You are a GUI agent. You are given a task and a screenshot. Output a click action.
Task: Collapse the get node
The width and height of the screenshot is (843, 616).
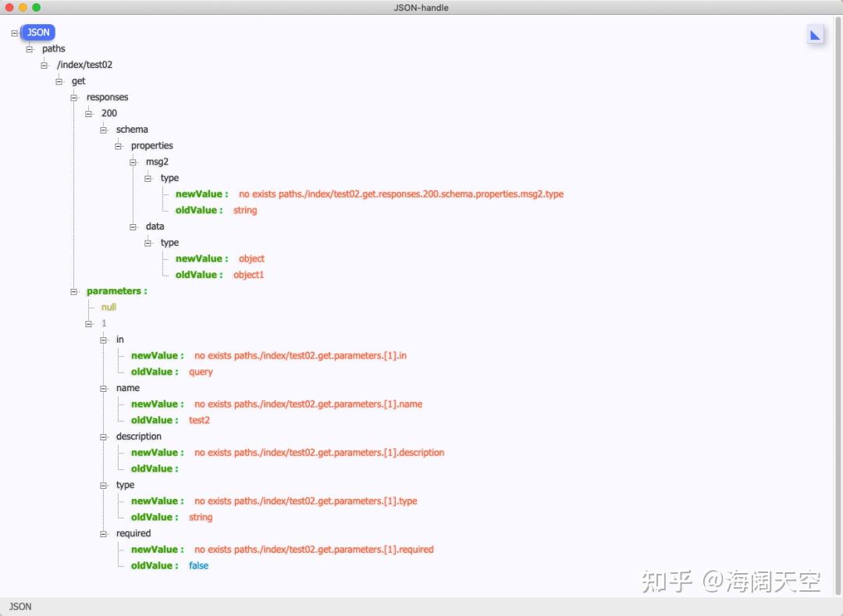point(59,81)
